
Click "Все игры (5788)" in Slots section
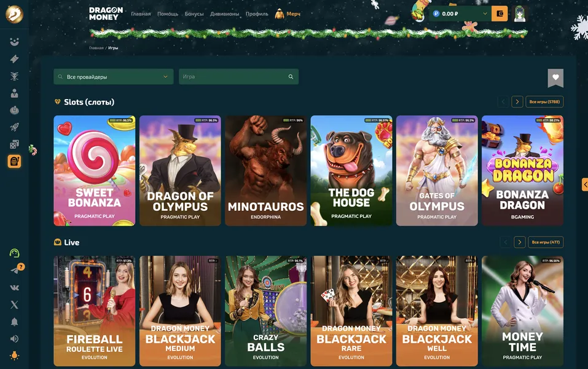543,100
